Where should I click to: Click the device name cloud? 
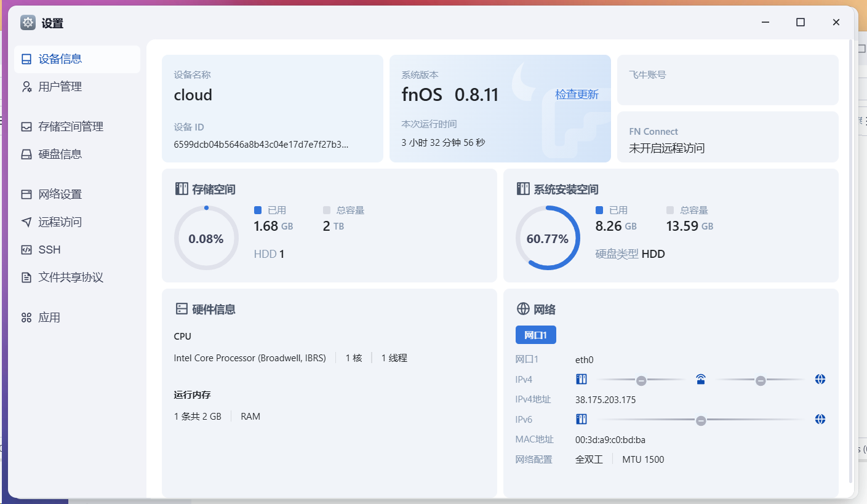[193, 95]
